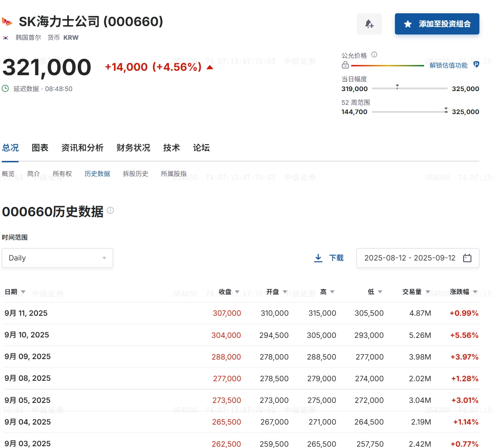The image size is (494, 448).
Task: Click the Pro badge next to 解锁估值功能
Action: 476,65
